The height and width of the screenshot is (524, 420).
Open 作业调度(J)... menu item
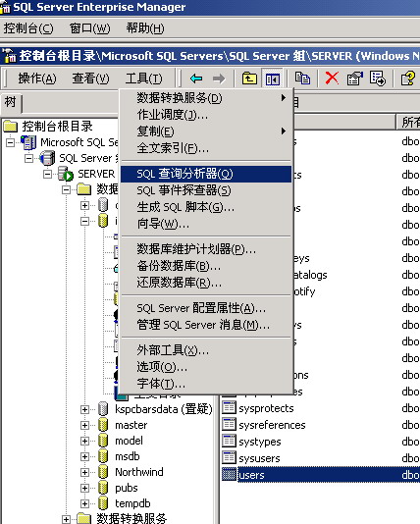(206, 115)
